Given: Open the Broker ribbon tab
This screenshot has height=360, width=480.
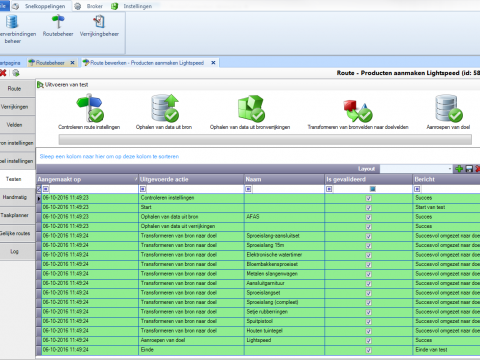Looking at the screenshot, I should click(89, 6).
